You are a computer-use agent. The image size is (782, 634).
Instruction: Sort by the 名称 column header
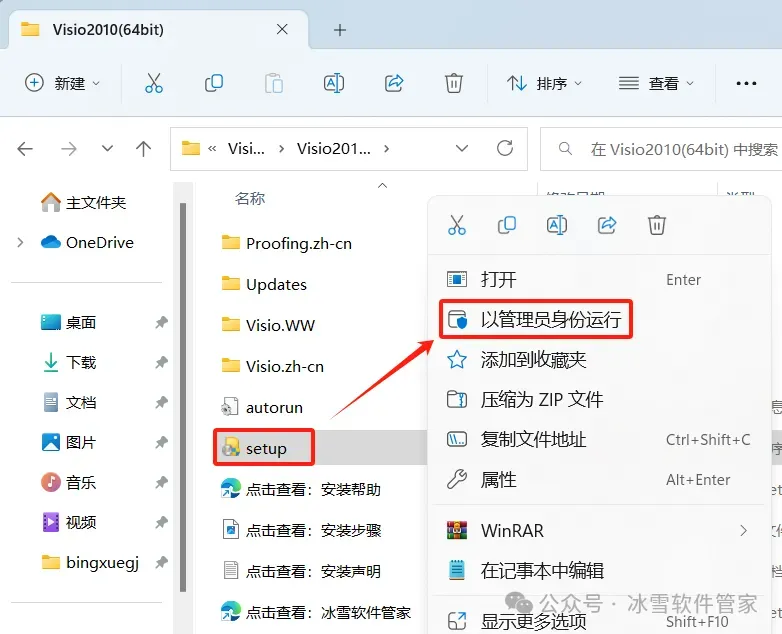250,199
